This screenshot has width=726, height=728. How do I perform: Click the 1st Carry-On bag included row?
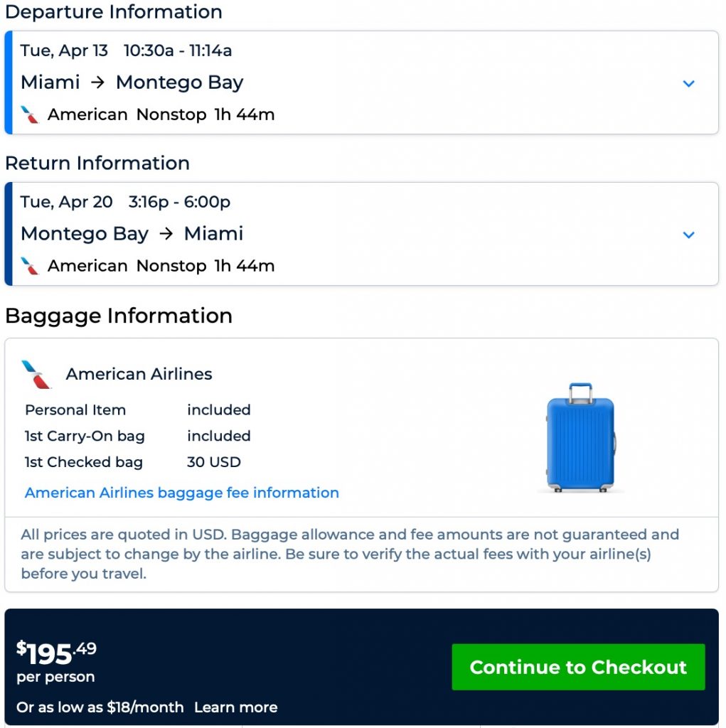tap(137, 436)
